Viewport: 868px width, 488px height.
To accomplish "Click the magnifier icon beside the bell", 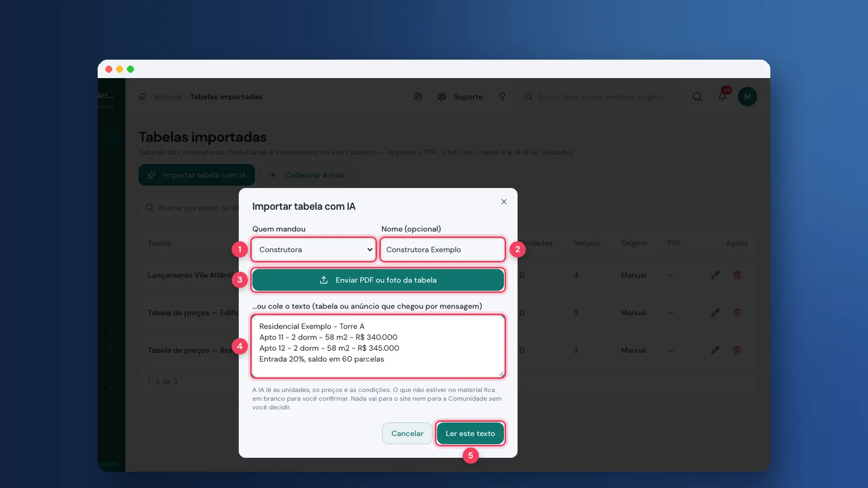I will pyautogui.click(x=698, y=97).
